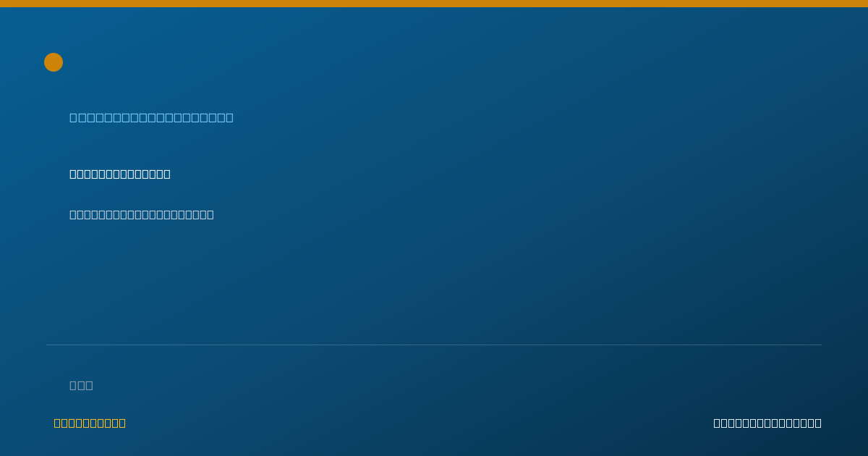Click the orange circle icon
Viewport: 868px width, 456px height.
tap(54, 62)
